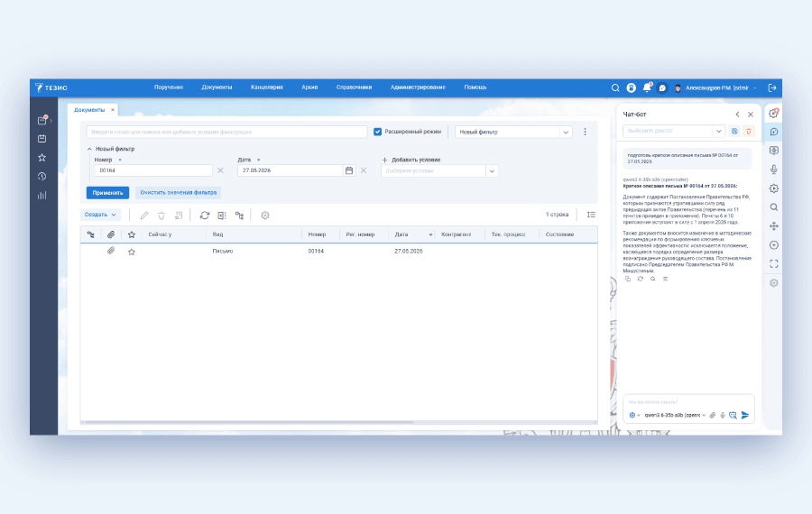This screenshot has height=514, width=812.
Task: Click the chat search-bot icon beside the send arrow
Action: [733, 415]
